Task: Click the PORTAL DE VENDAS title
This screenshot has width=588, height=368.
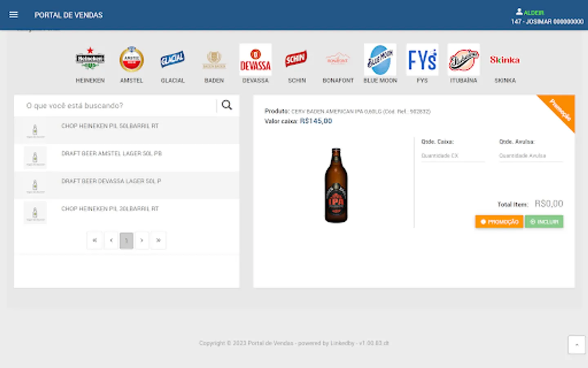Action: tap(68, 15)
